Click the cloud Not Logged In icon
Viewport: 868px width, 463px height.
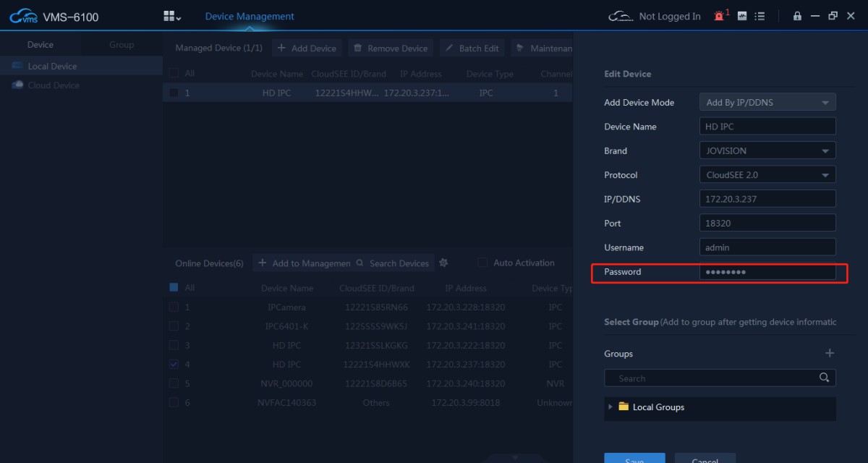point(621,16)
